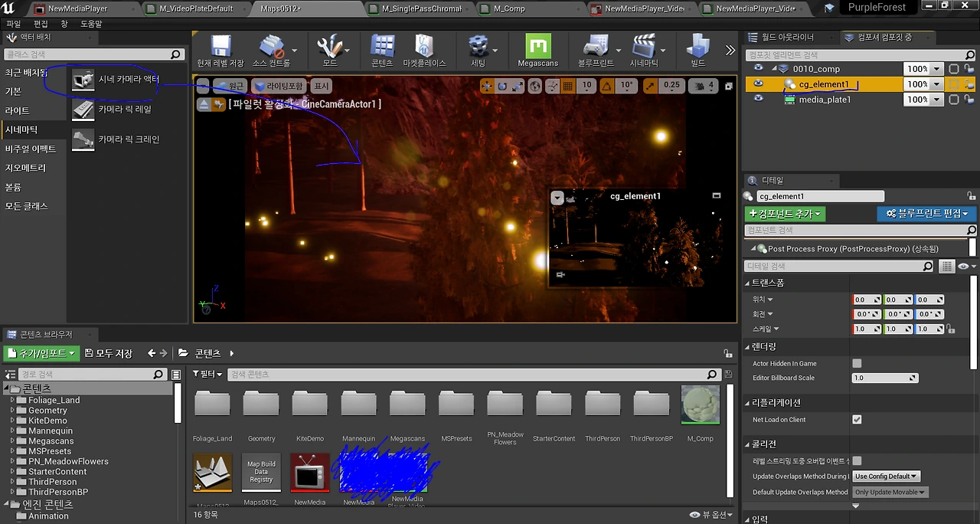Click the Blueprints toolbar icon

(595, 47)
